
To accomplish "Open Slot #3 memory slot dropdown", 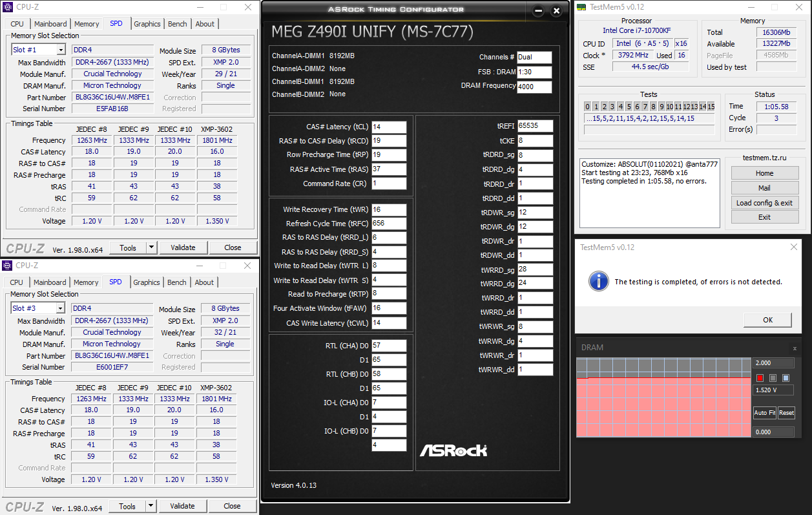I will pos(60,309).
